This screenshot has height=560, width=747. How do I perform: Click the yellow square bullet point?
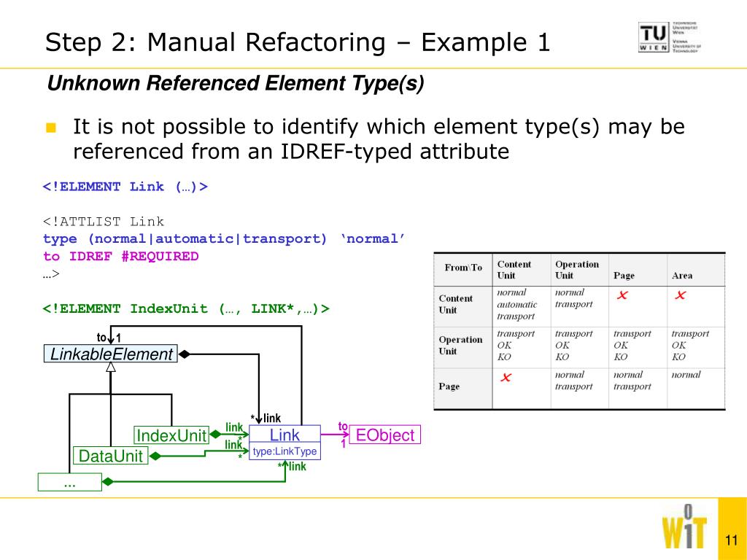click(50, 128)
